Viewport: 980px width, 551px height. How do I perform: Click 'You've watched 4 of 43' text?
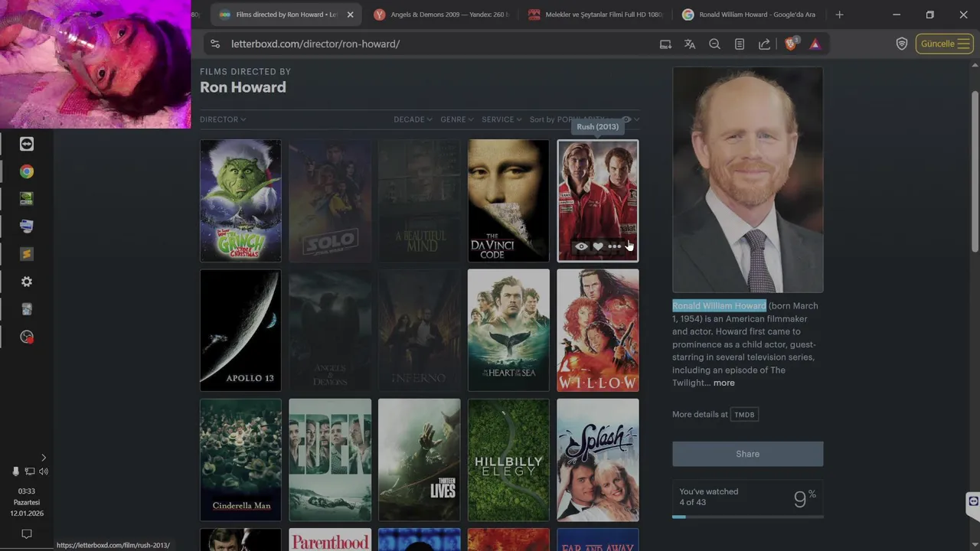click(709, 497)
